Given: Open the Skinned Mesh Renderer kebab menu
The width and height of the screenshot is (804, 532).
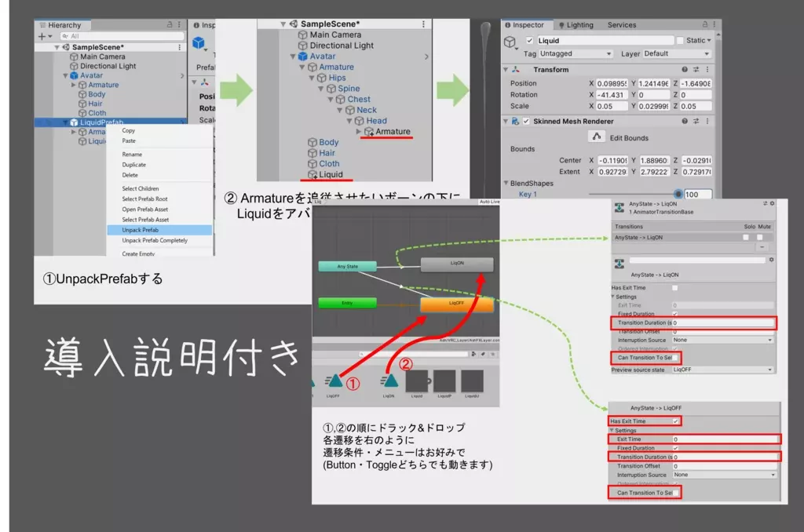Looking at the screenshot, I should pyautogui.click(x=707, y=121).
